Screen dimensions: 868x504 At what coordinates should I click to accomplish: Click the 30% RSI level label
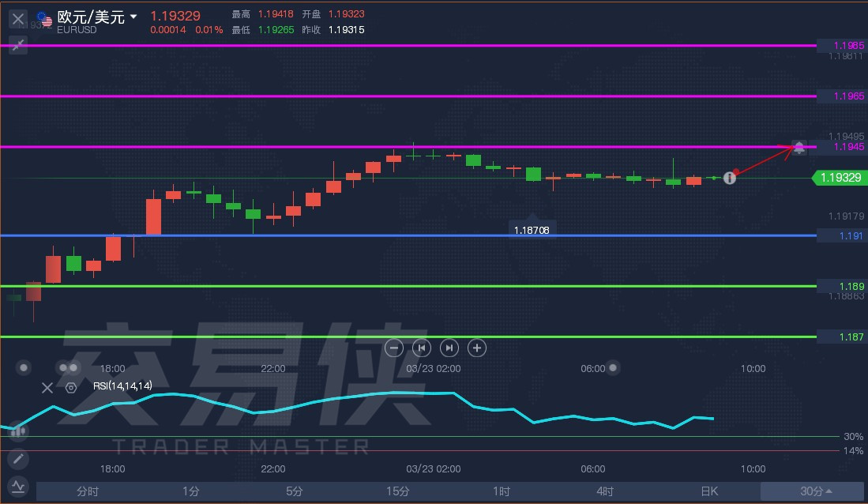[x=853, y=436]
